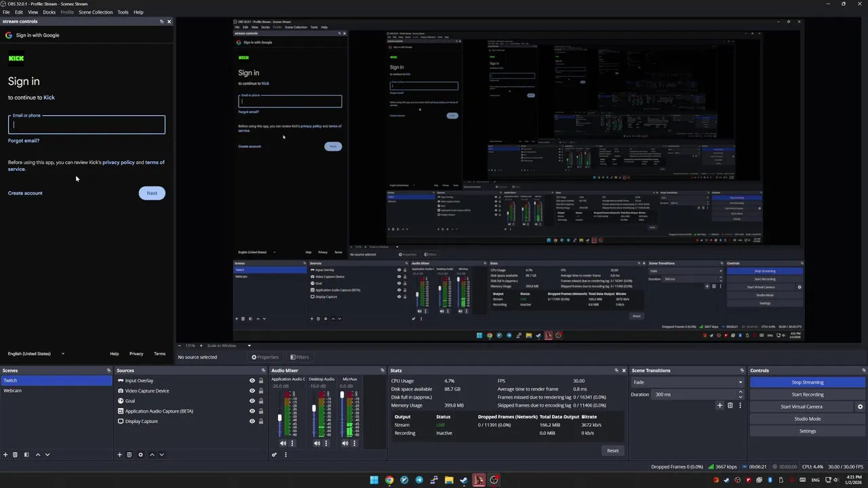Open source properties gear in Sources dock
Screen dimensions: 868x488
pyautogui.click(x=140, y=455)
